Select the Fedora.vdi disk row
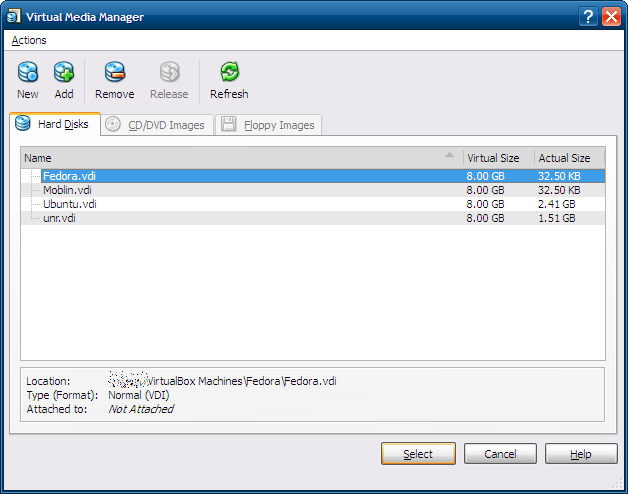This screenshot has width=628, height=494. point(313,176)
